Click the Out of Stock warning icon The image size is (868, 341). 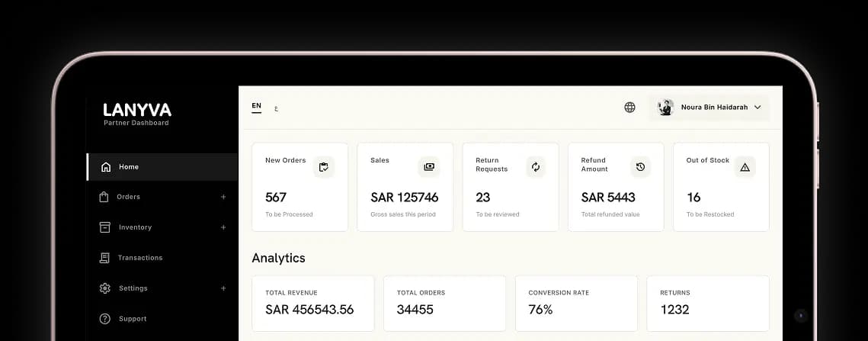click(745, 167)
